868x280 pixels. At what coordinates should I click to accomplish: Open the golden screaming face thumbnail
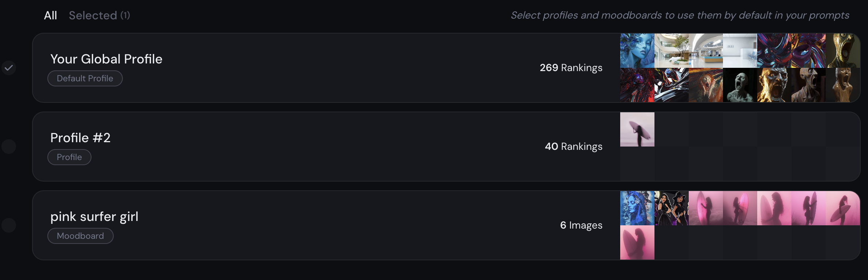pyautogui.click(x=774, y=85)
